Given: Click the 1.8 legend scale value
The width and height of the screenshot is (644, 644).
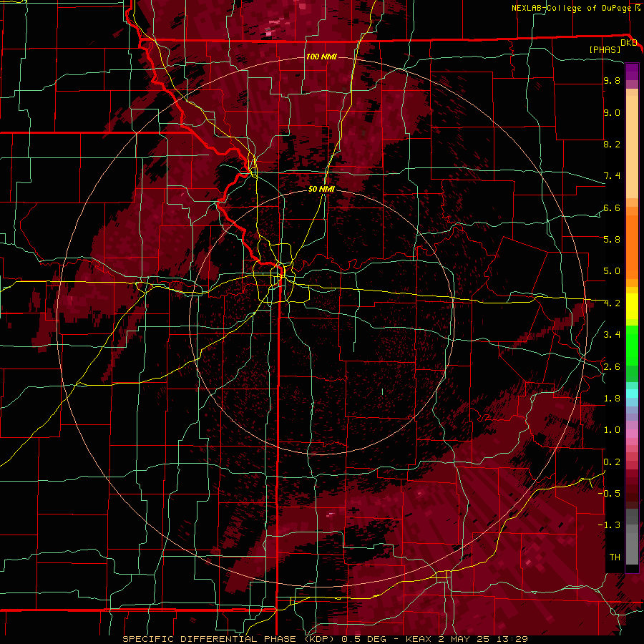Looking at the screenshot, I should pyautogui.click(x=612, y=399).
